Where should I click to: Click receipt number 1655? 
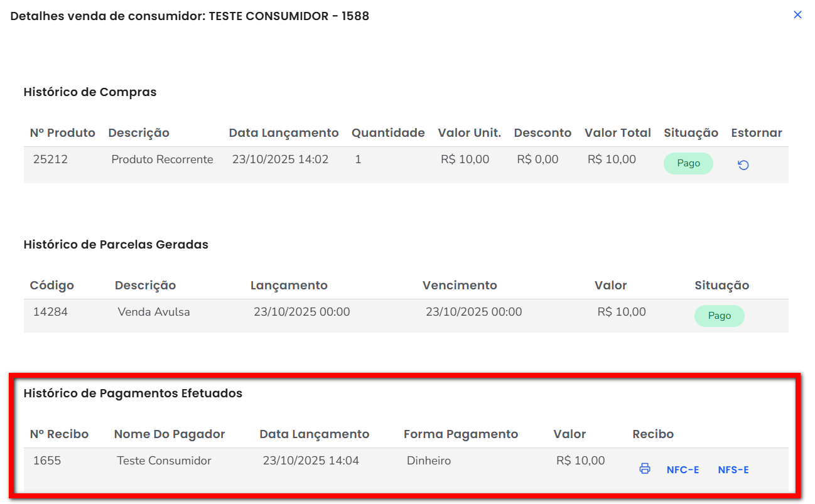47,461
